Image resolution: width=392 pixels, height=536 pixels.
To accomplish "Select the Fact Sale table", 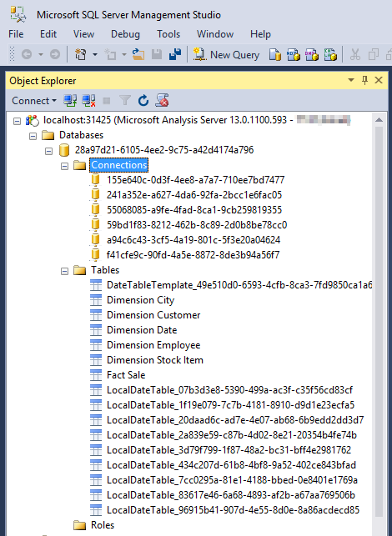I will [x=126, y=375].
